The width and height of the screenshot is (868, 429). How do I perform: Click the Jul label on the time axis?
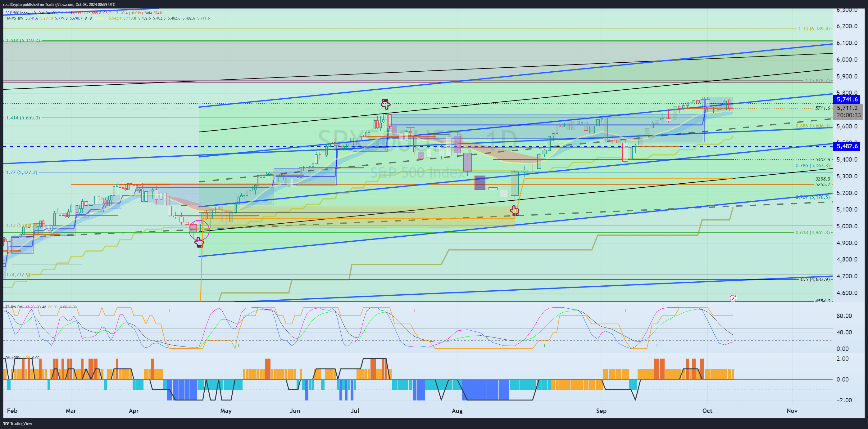click(x=355, y=411)
